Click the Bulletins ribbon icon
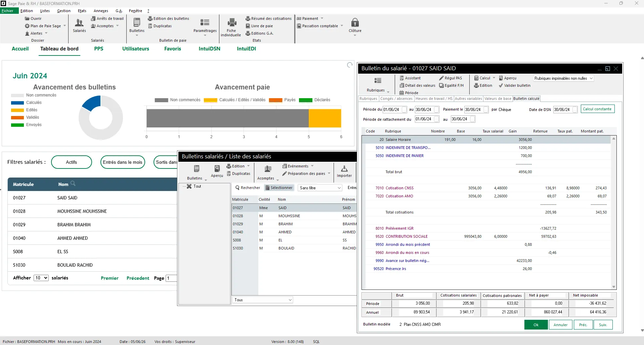This screenshot has width=644, height=345. tap(137, 23)
